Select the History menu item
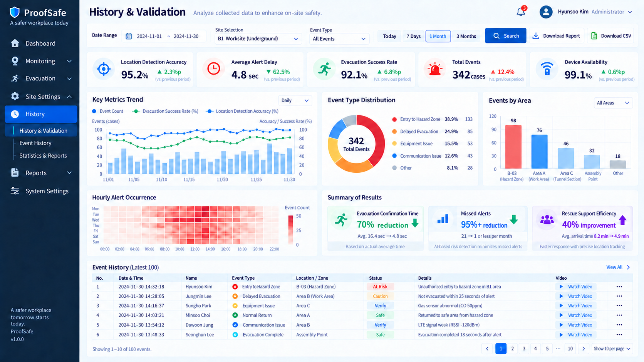This screenshot has width=644, height=362. coord(41,114)
